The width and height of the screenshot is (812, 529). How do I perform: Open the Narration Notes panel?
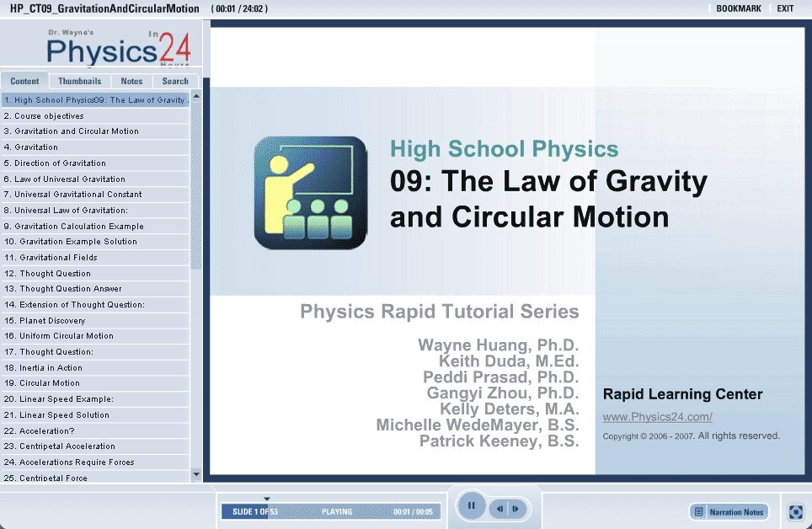point(729,511)
